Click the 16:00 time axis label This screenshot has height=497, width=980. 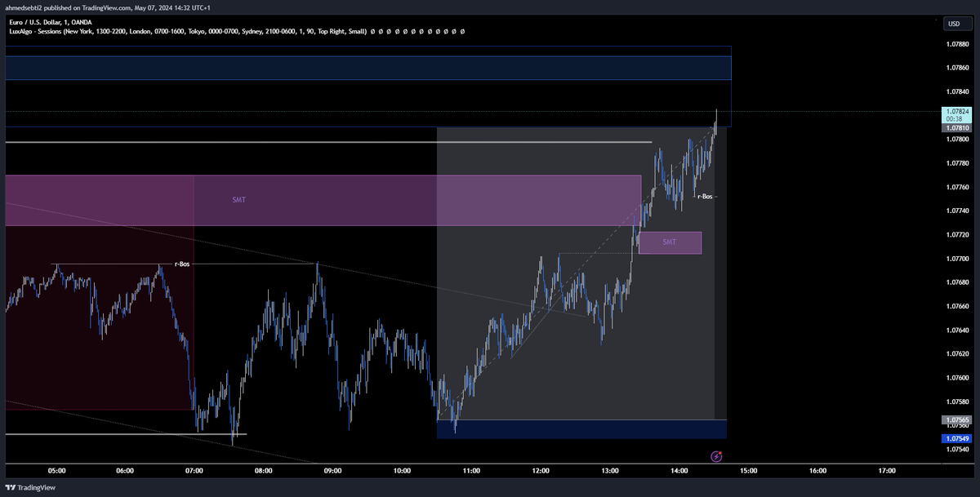pos(817,471)
